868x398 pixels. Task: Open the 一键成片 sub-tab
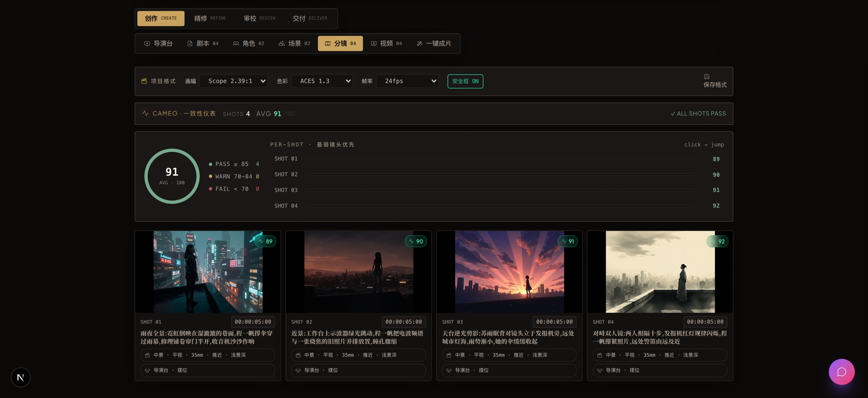point(434,43)
